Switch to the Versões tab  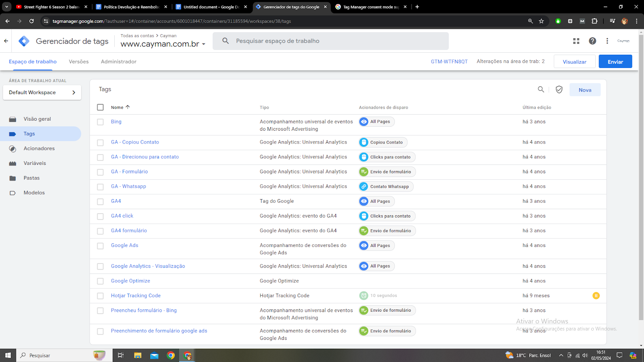click(x=78, y=62)
